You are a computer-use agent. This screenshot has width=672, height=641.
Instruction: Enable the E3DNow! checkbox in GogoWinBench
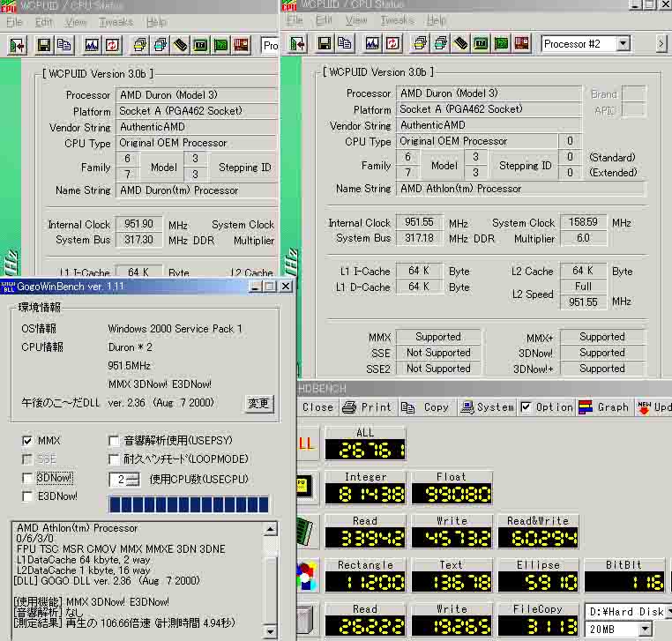point(27,496)
